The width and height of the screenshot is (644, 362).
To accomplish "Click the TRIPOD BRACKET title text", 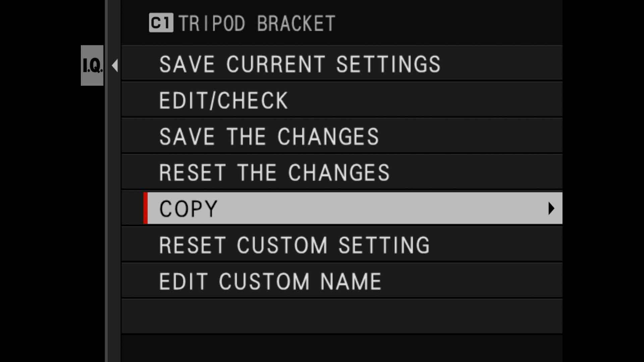I will tap(257, 23).
